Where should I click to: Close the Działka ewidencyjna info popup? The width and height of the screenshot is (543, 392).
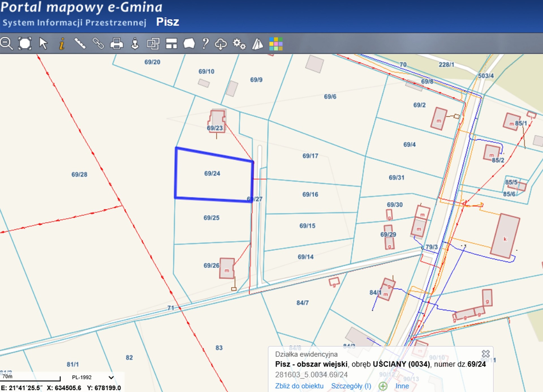(x=486, y=354)
